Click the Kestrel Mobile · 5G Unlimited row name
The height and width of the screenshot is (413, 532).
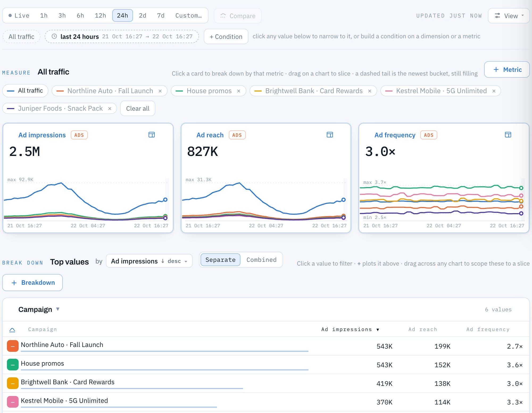coord(64,400)
